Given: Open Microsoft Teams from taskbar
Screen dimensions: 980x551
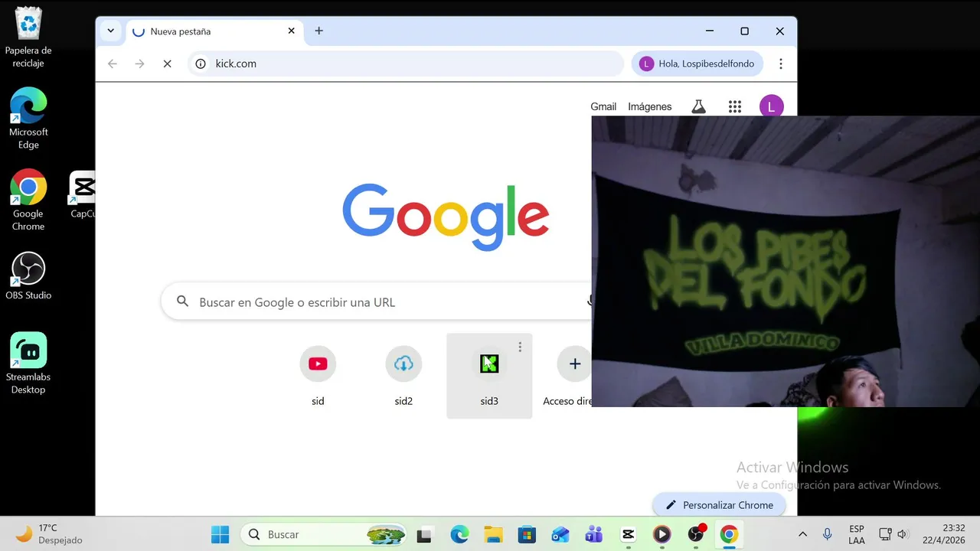Looking at the screenshot, I should pyautogui.click(x=594, y=534).
